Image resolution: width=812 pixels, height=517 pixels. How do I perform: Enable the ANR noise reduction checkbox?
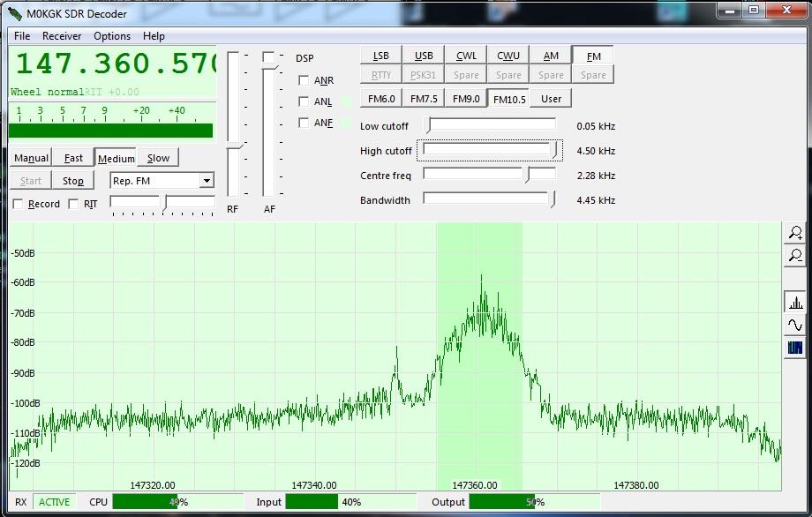[x=304, y=80]
